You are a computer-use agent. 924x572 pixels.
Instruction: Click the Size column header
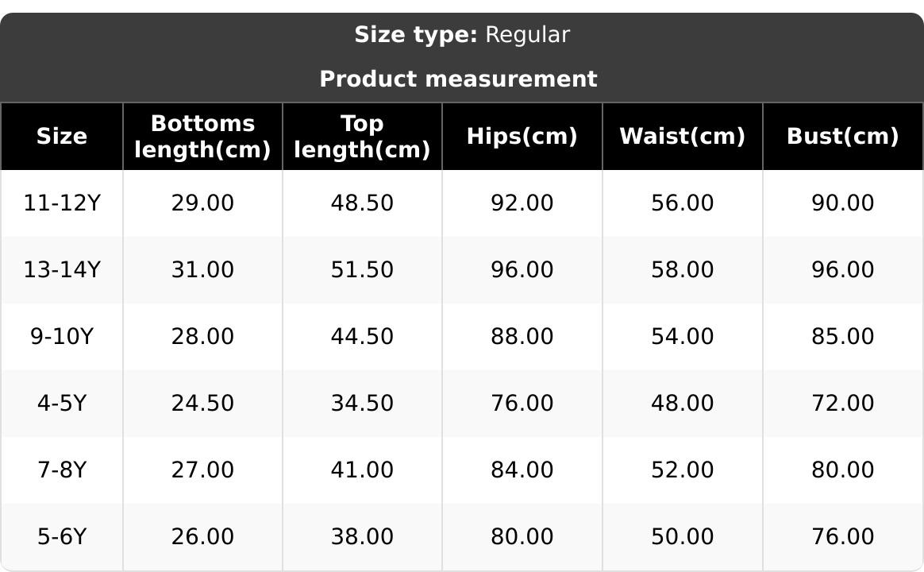click(x=62, y=137)
